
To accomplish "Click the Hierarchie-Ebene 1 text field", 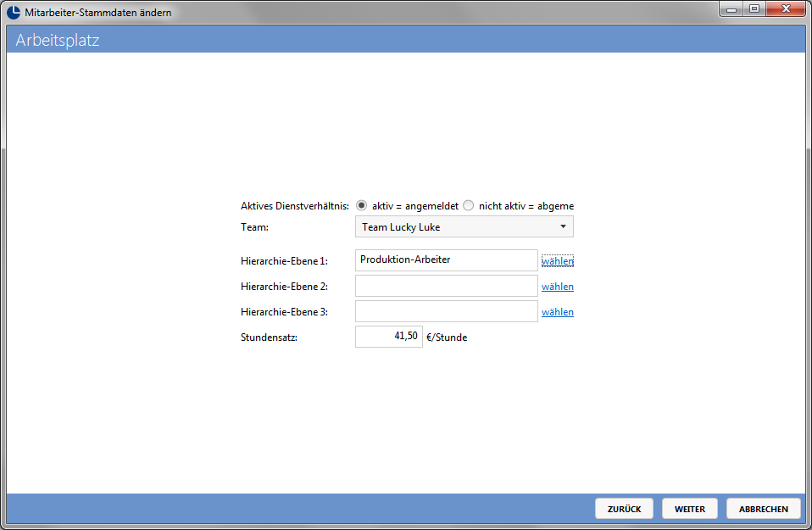I will coord(447,260).
